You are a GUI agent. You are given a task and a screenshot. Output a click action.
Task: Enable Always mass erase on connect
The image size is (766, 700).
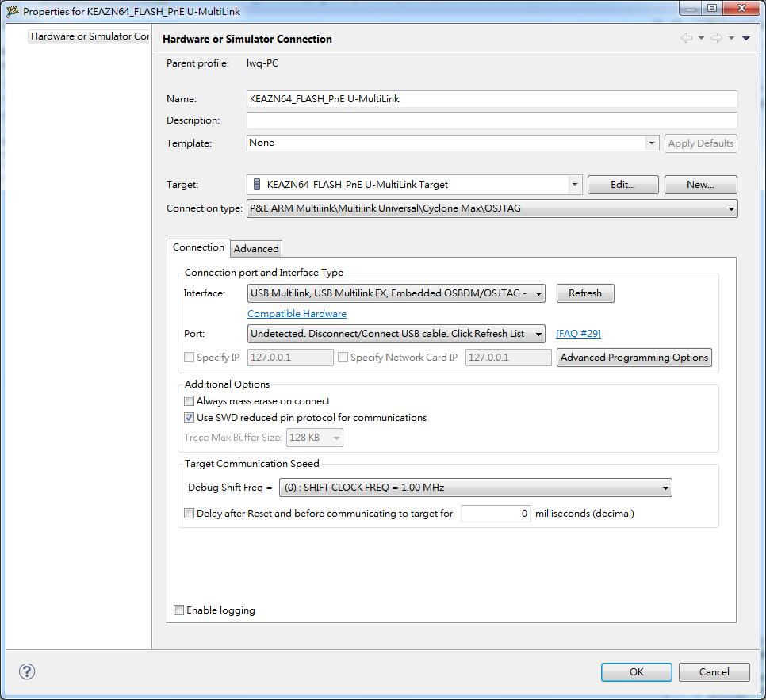click(x=189, y=401)
